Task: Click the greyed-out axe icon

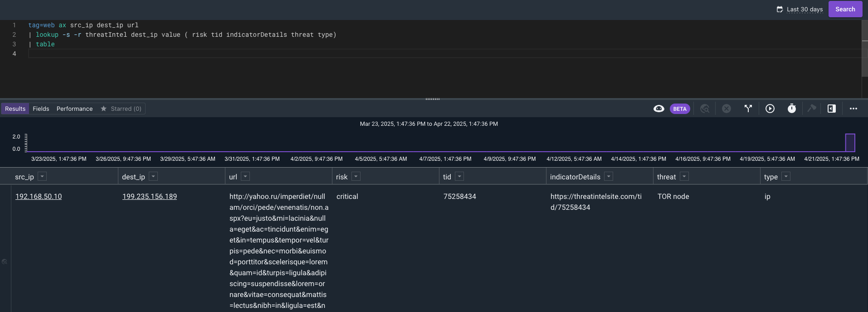Action: coord(812,109)
